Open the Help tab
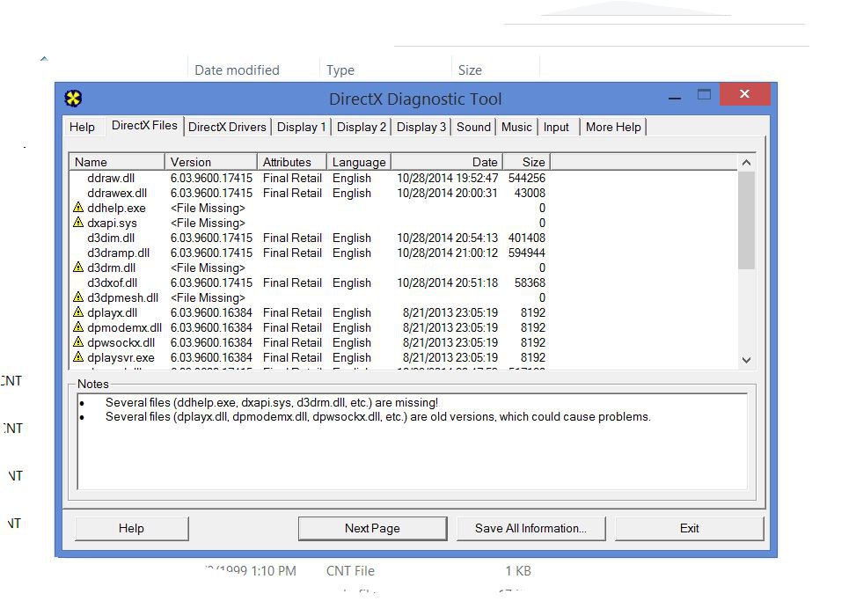 pos(82,128)
